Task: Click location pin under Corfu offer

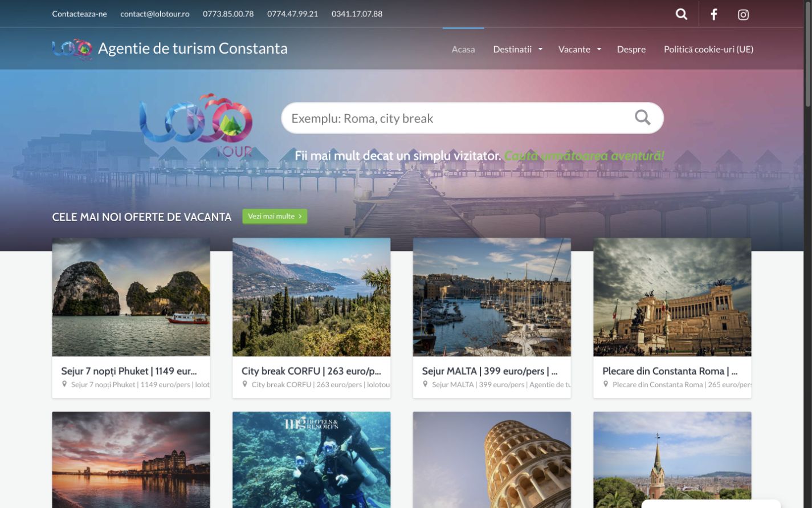Action: pos(246,384)
